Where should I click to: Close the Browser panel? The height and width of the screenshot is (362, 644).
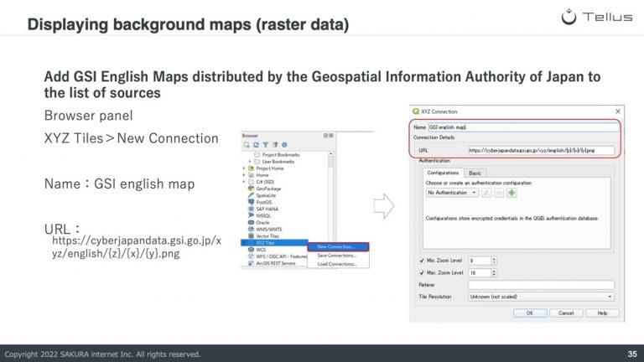pos(331,136)
